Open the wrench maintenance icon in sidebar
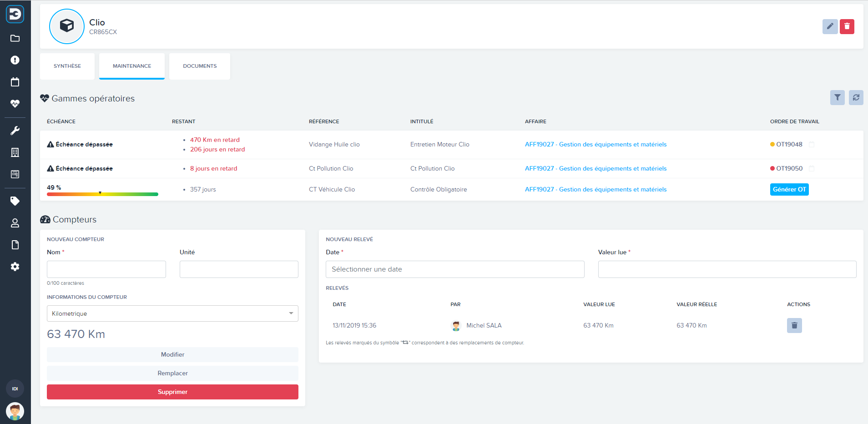 point(15,131)
